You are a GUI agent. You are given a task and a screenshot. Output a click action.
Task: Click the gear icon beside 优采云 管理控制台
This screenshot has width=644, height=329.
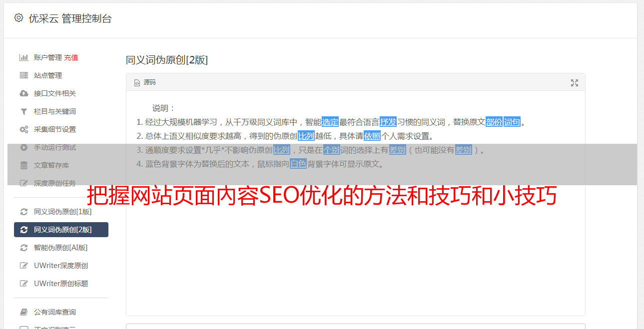coord(18,18)
